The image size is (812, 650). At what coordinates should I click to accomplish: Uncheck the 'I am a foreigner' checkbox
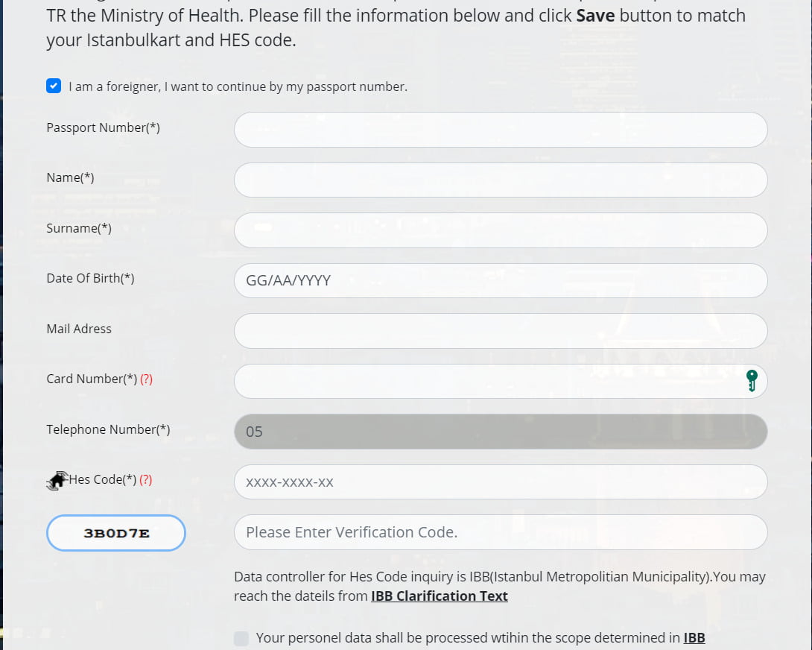point(54,86)
